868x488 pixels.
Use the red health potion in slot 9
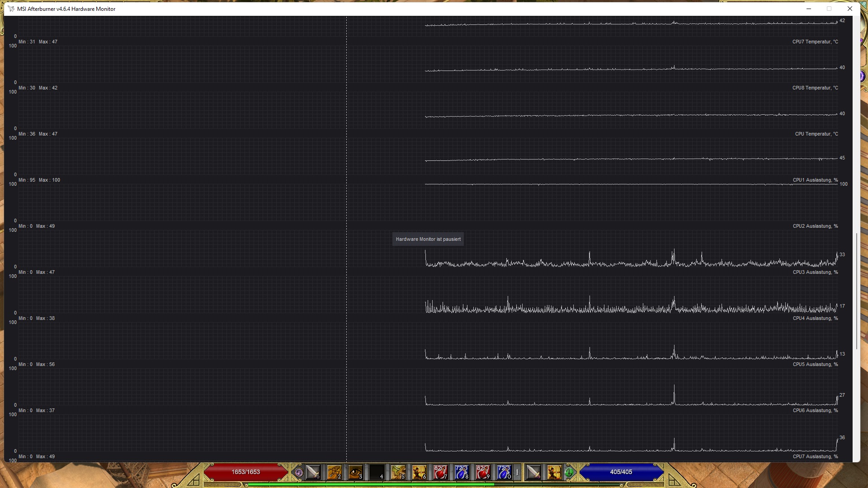pos(482,473)
